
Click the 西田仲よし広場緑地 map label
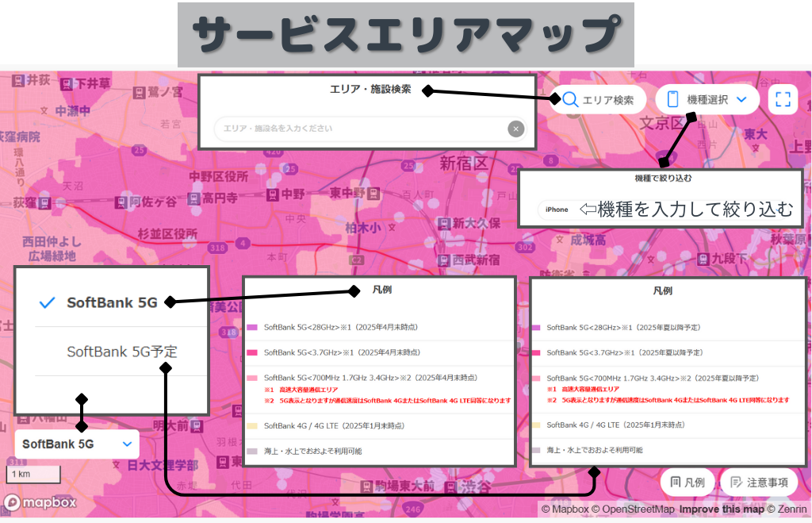52,248
